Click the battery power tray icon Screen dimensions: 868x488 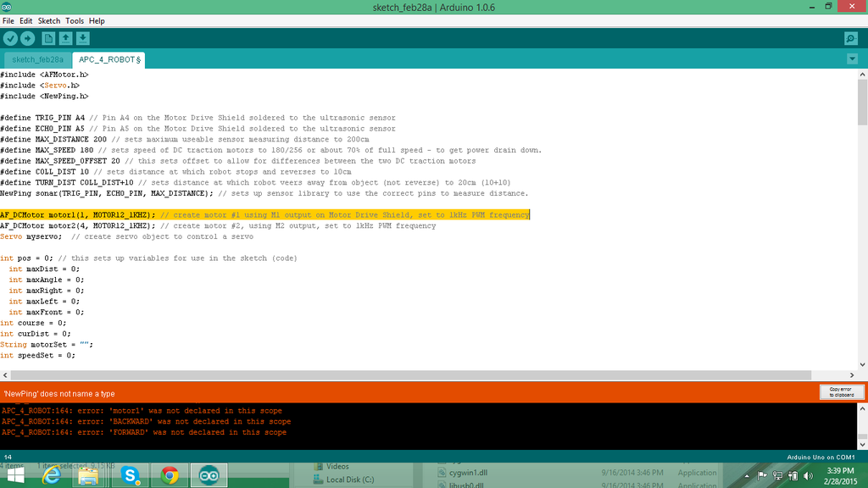[x=793, y=476]
